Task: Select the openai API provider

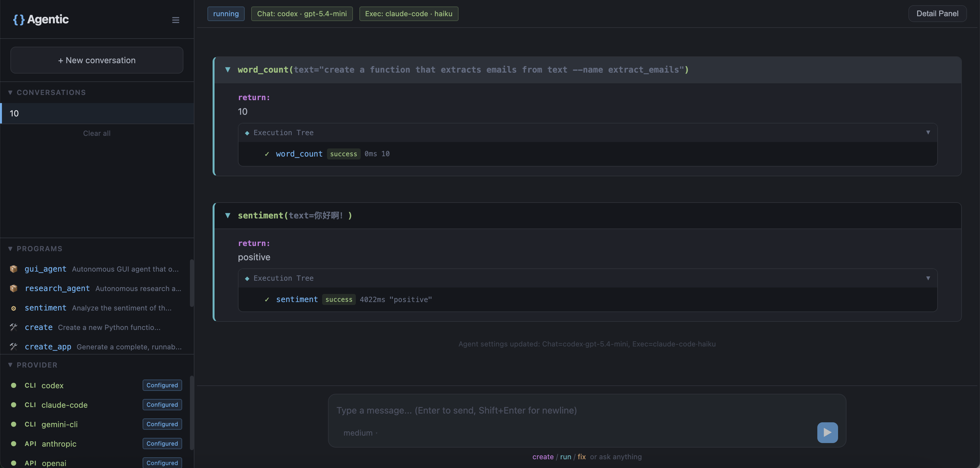Action: 54,463
